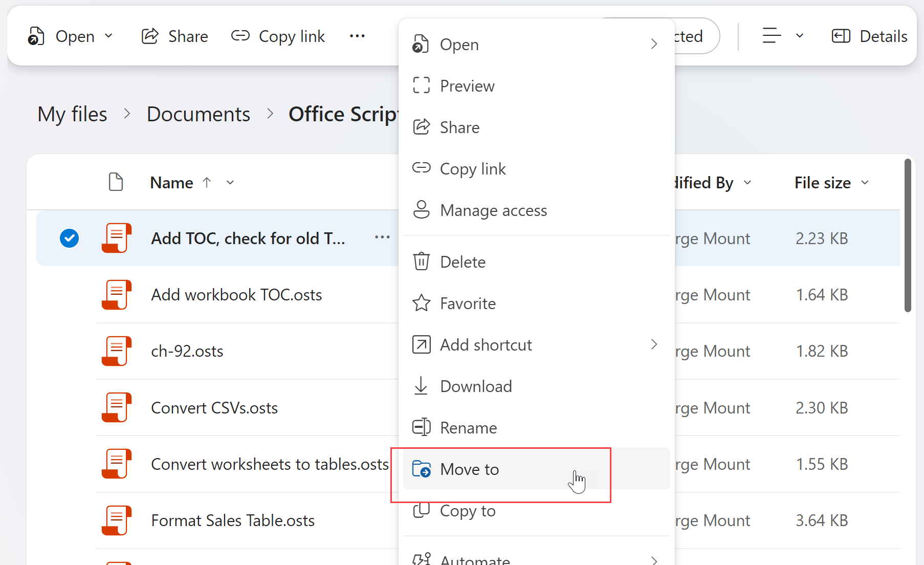The width and height of the screenshot is (924, 565).
Task: Go to My files breadcrumb
Action: [x=72, y=114]
